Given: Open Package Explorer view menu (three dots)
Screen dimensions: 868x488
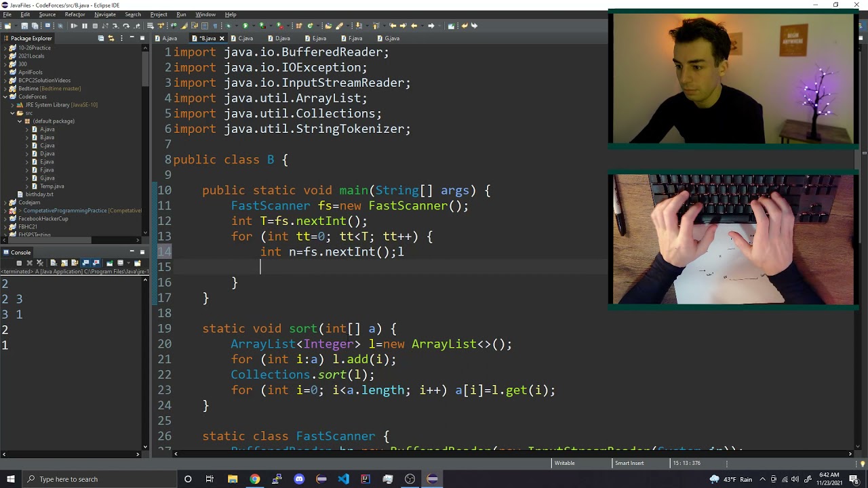Looking at the screenshot, I should (121, 38).
